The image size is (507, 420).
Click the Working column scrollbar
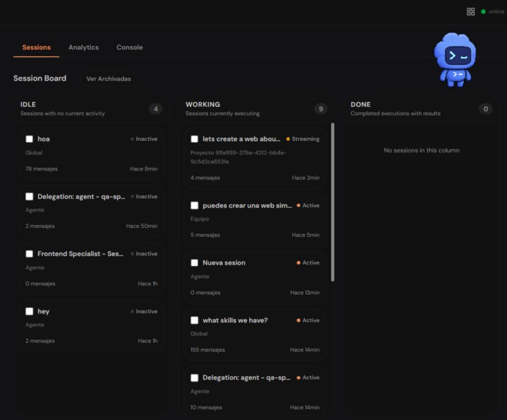pos(333,202)
